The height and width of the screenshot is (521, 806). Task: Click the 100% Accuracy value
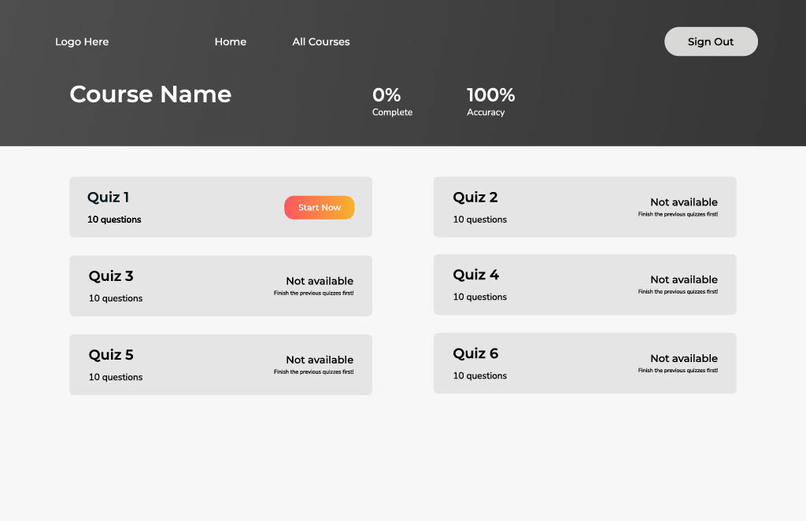click(491, 95)
